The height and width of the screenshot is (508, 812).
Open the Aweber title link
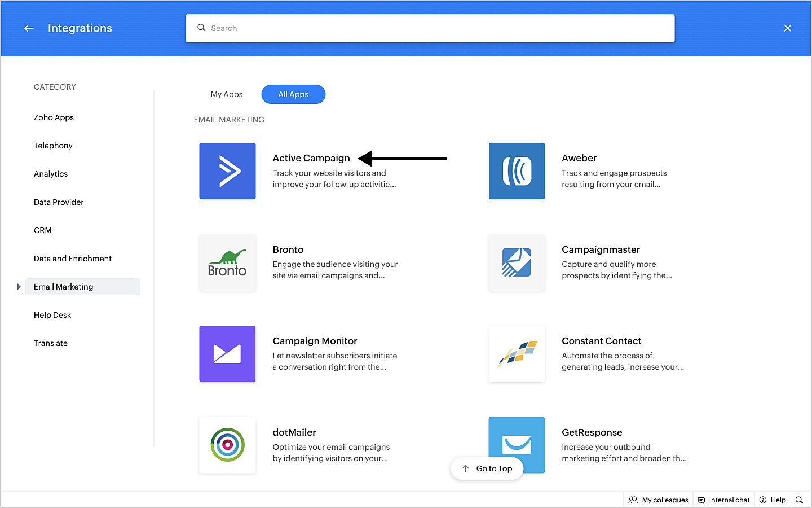[x=579, y=158]
